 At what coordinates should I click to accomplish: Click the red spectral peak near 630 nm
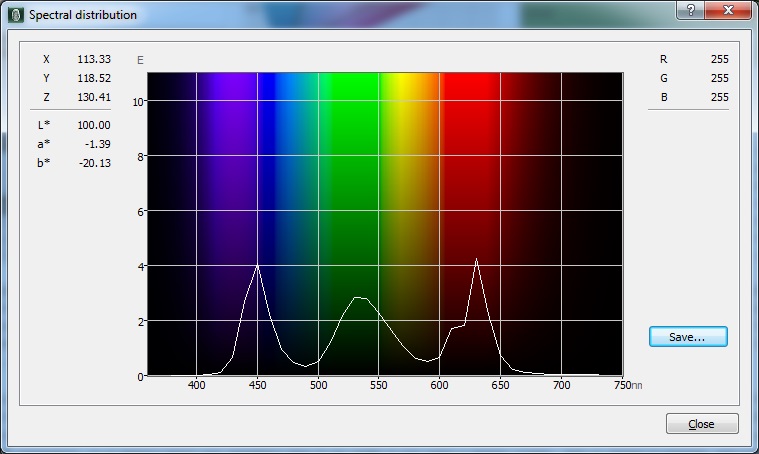pyautogui.click(x=477, y=259)
